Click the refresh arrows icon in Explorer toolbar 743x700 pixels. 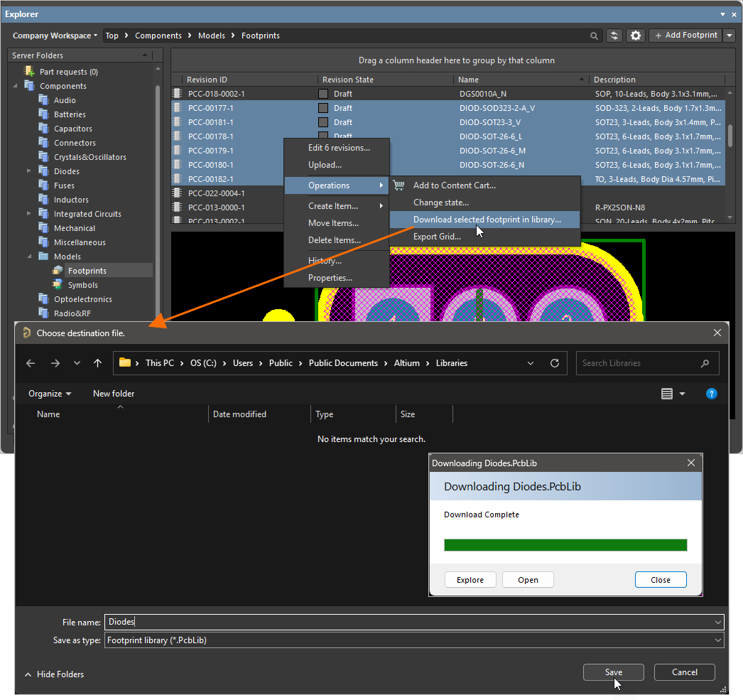point(614,36)
